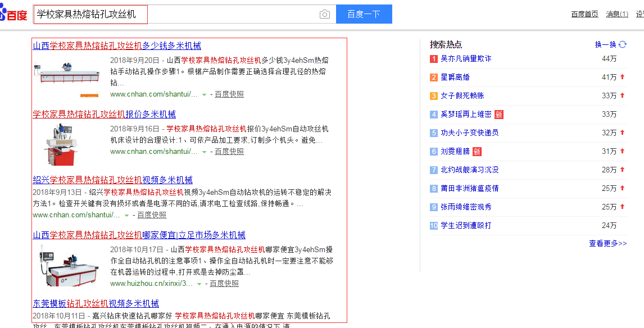Open 百度首页 in the top navigation
The image size is (644, 328).
[x=584, y=14]
